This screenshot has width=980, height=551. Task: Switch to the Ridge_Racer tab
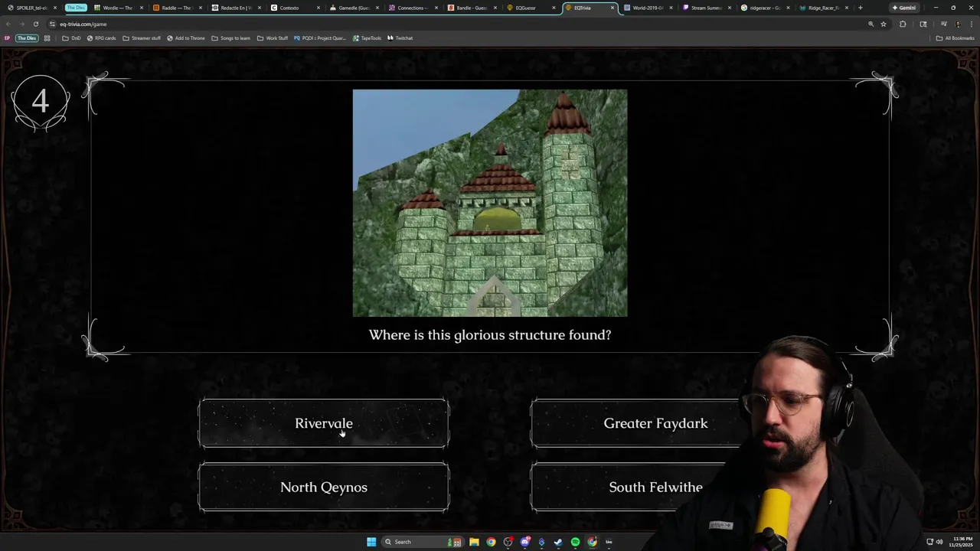coord(824,8)
